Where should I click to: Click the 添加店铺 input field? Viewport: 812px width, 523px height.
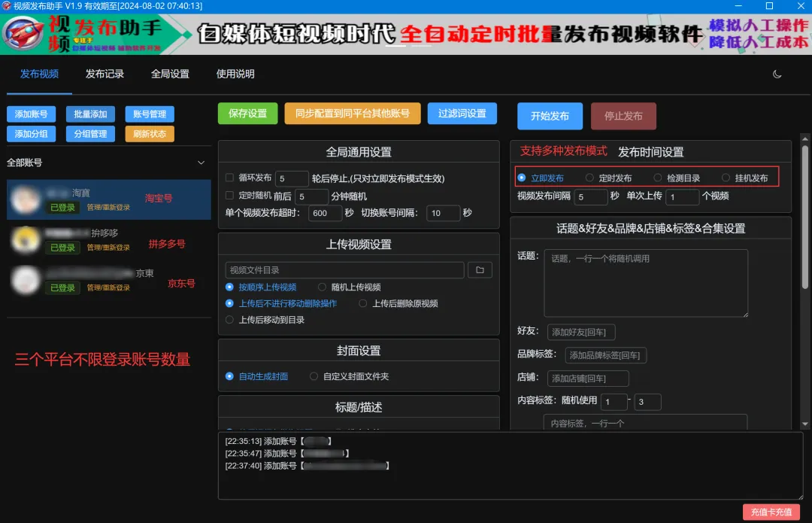(588, 379)
